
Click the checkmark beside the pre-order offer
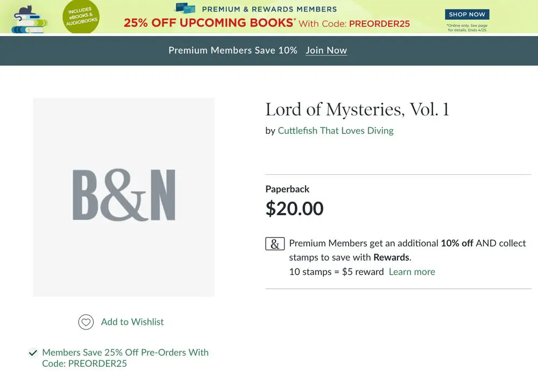tap(33, 353)
